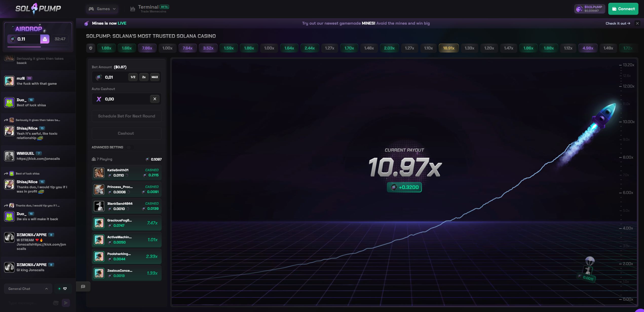Click the Cashout button
This screenshot has width=644, height=312.
pos(127,133)
